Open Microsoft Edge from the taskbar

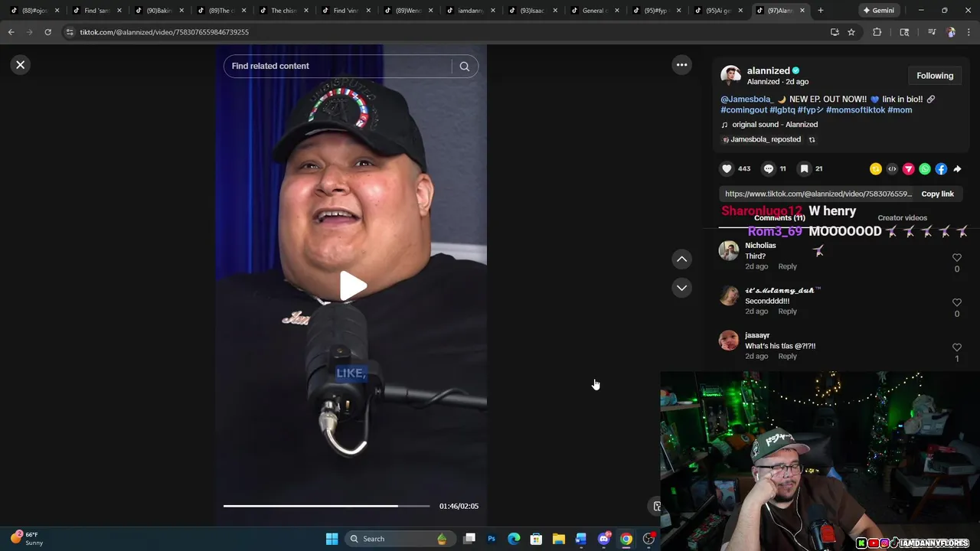coord(514,539)
